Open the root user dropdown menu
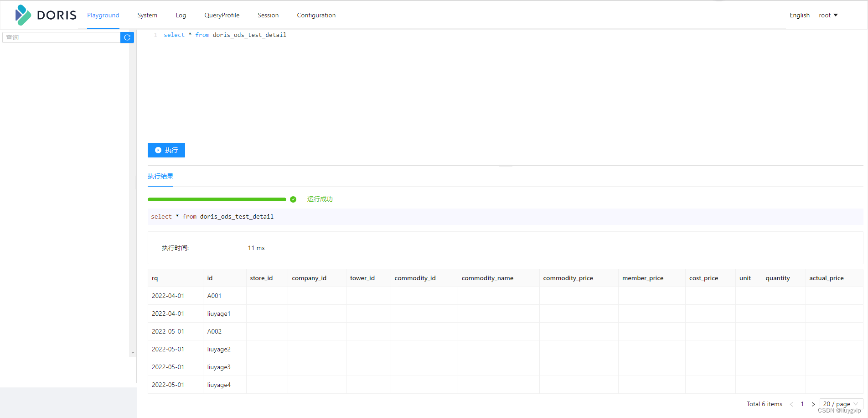Viewport: 868px width, 418px height. coord(828,15)
